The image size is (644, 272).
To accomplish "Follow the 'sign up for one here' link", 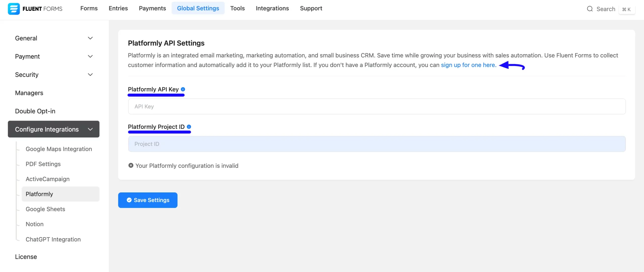I will coord(469,65).
